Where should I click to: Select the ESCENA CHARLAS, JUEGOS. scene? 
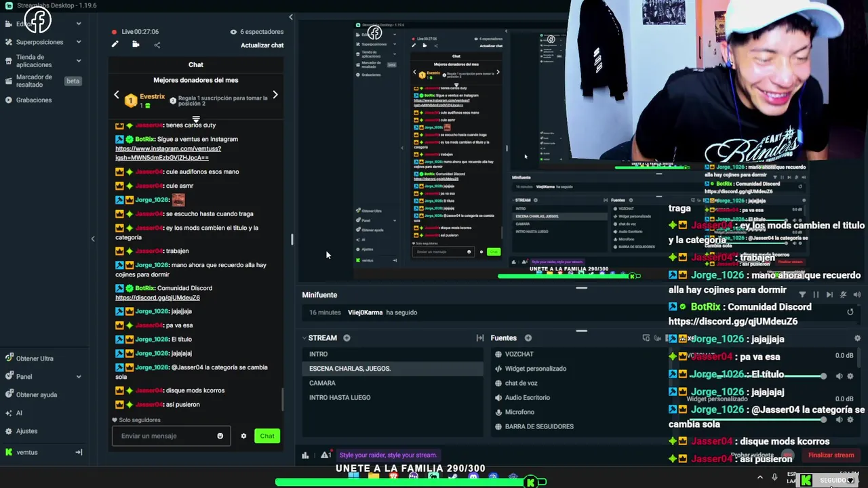394,368
